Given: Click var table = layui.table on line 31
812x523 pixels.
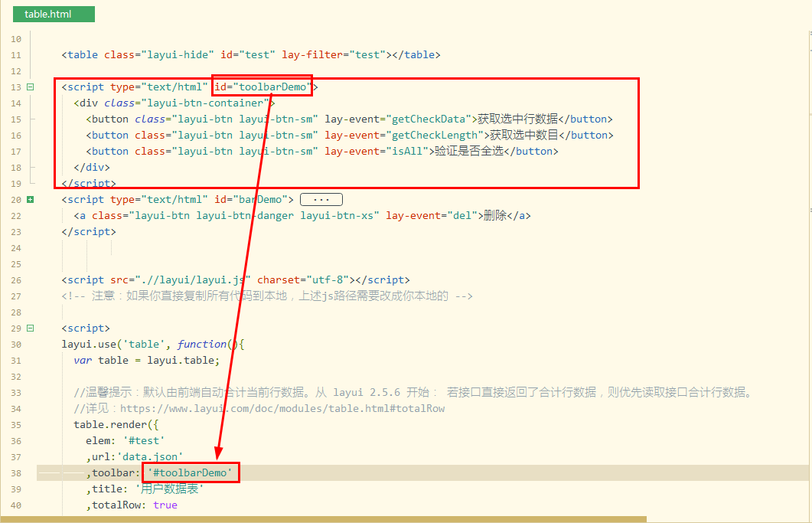Looking at the screenshot, I should (146, 360).
